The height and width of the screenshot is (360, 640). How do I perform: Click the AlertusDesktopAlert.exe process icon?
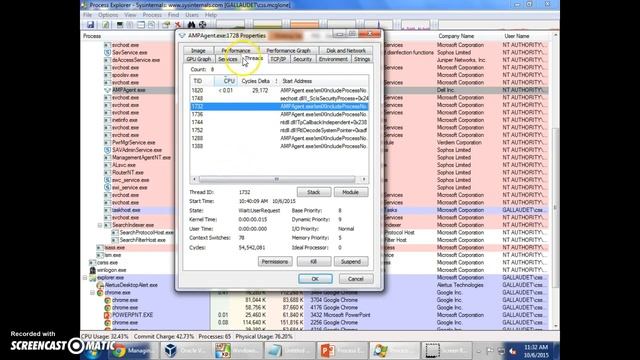pos(100,285)
